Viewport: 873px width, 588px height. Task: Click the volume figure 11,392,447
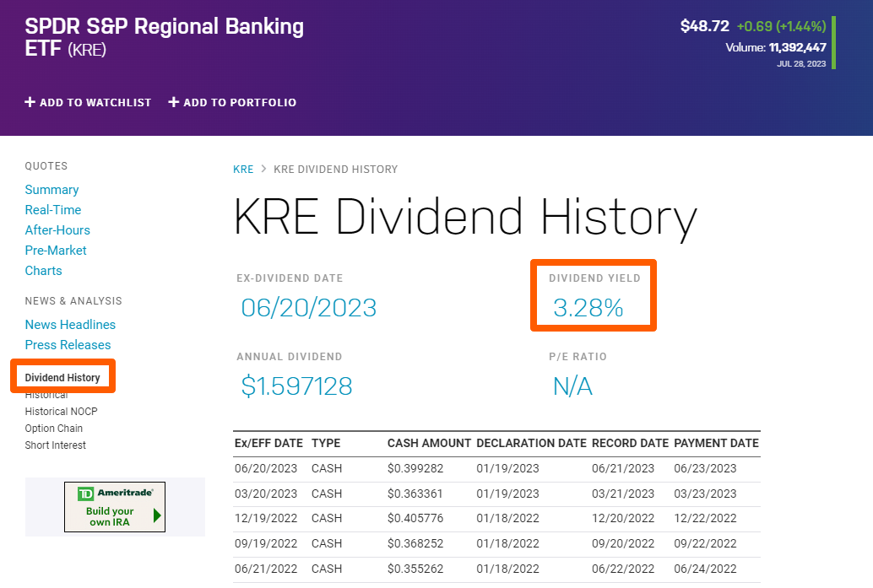[798, 48]
